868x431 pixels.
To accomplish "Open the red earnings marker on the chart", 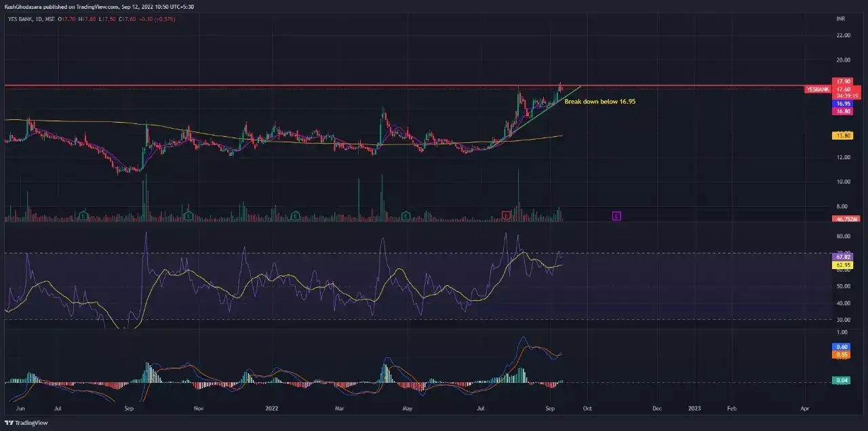I will point(505,215).
